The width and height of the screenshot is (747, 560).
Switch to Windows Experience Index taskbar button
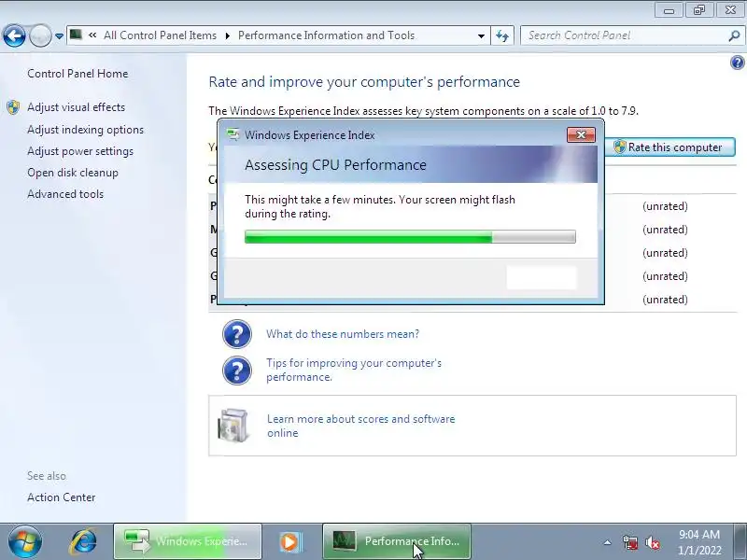188,541
